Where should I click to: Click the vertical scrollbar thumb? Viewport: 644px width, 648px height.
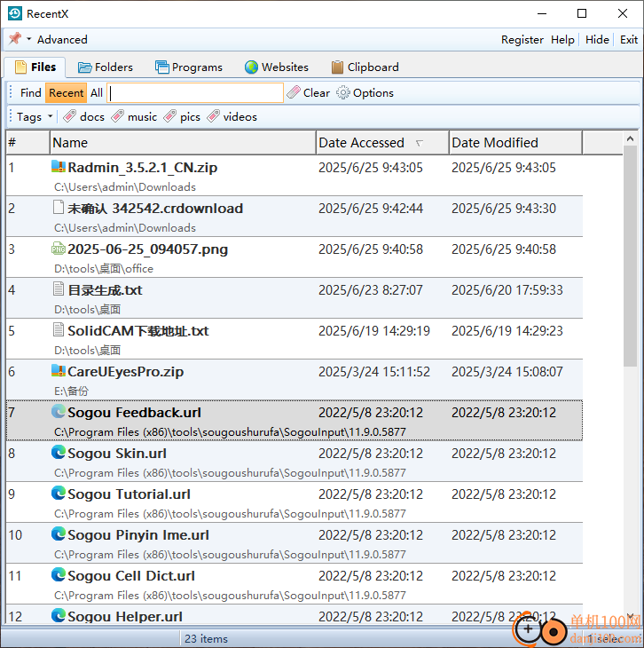pos(630,257)
